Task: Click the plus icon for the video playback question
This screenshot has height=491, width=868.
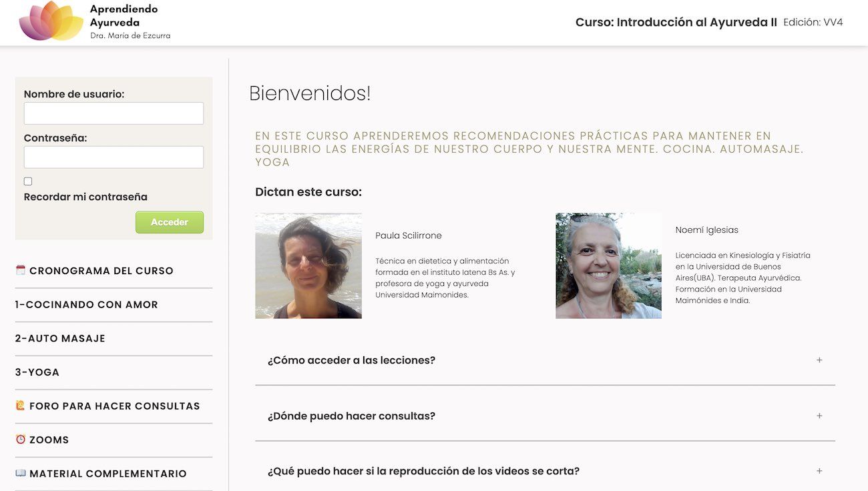Action: tap(819, 471)
